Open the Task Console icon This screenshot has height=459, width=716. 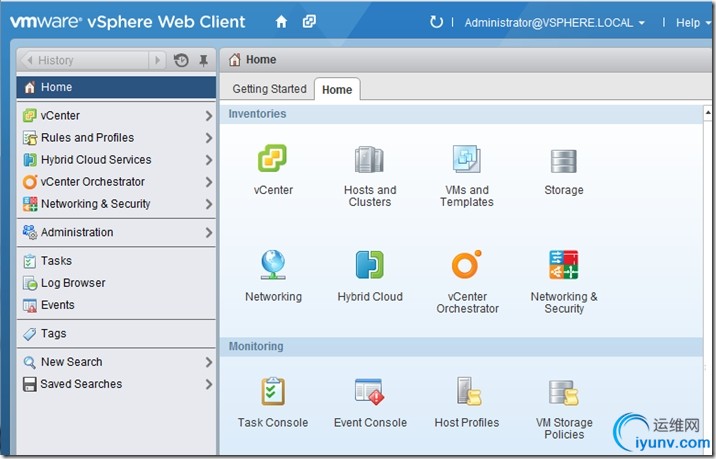(273, 391)
